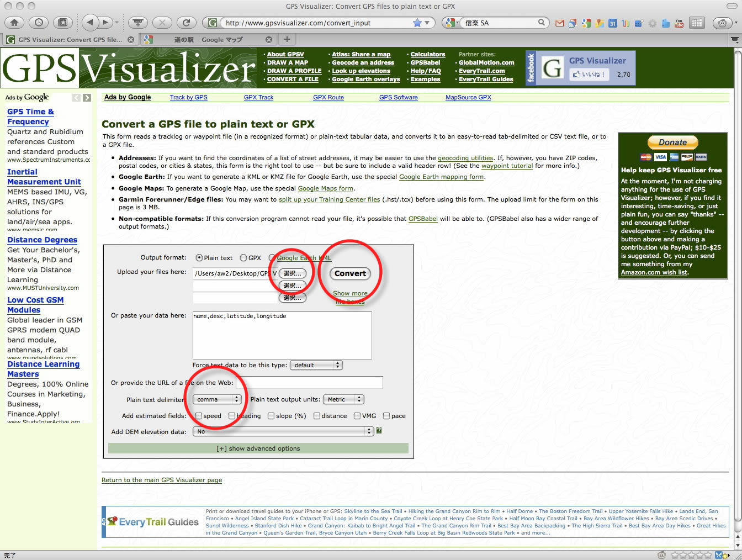Select Plain text output format
Image resolution: width=742 pixels, height=560 pixels.
tap(199, 258)
